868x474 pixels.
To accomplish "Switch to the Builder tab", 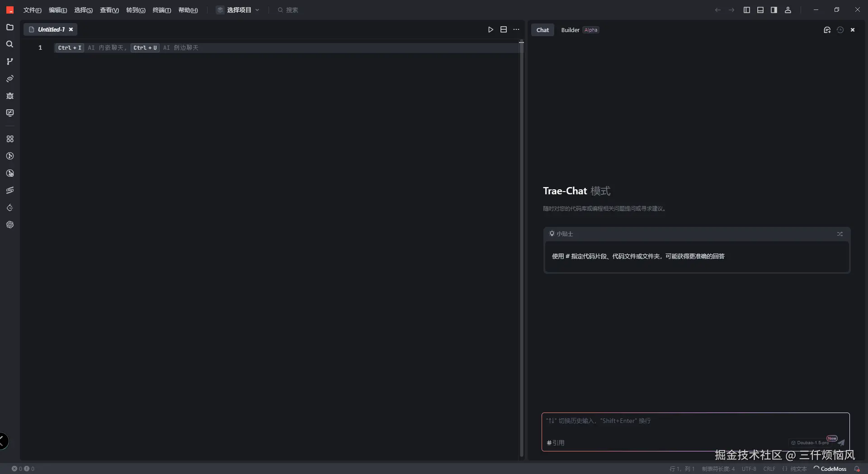I will coord(570,30).
